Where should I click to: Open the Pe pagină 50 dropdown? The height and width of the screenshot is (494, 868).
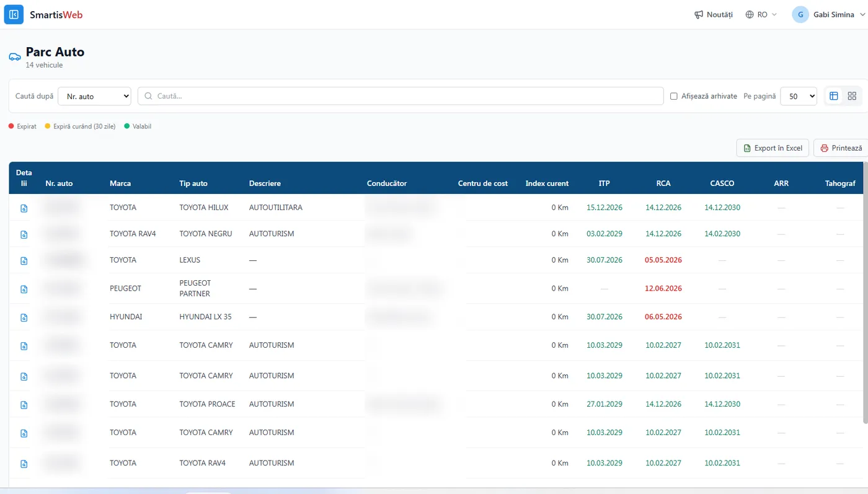pyautogui.click(x=799, y=96)
